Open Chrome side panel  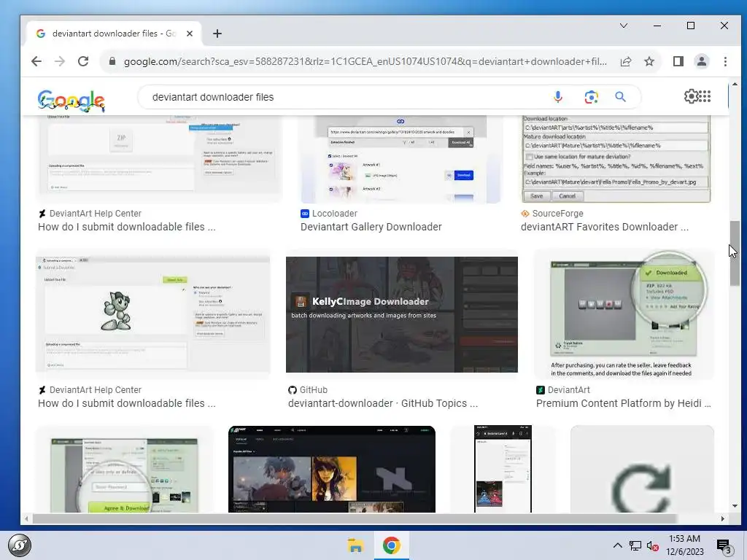pos(678,61)
